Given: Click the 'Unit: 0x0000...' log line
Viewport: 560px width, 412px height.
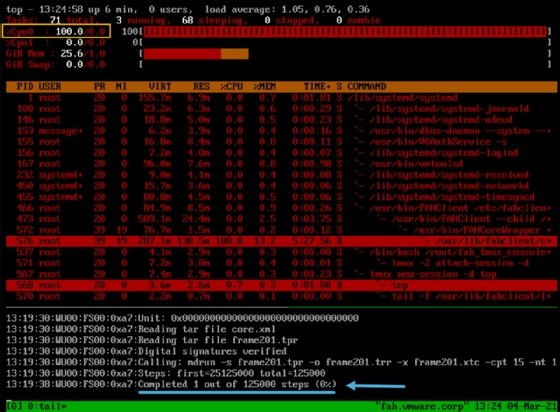Looking at the screenshot, I should pyautogui.click(x=182, y=318).
